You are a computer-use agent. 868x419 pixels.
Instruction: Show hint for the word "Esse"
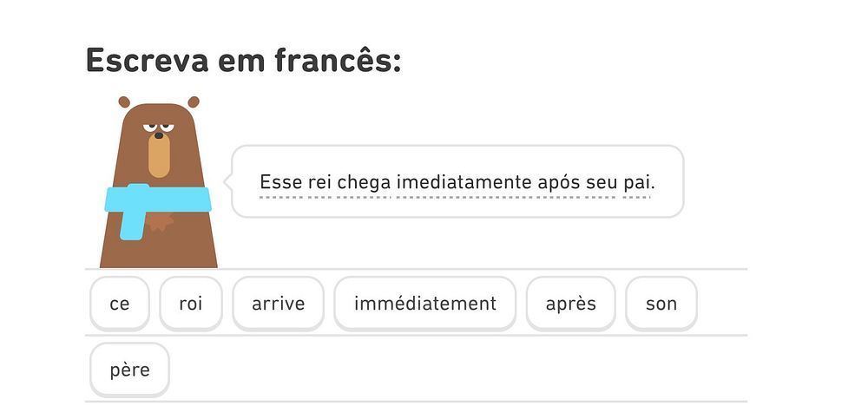coord(278,183)
